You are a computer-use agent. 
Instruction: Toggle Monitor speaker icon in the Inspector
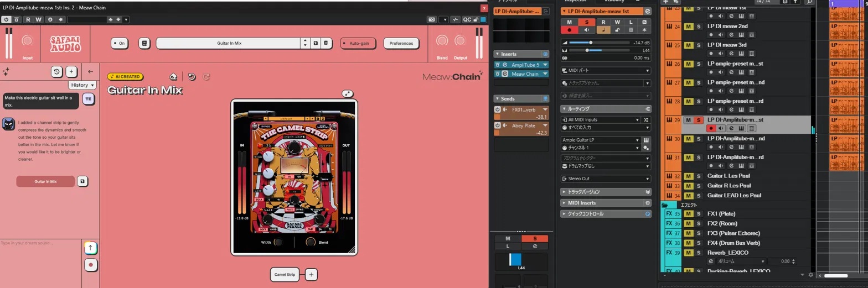[x=587, y=30]
